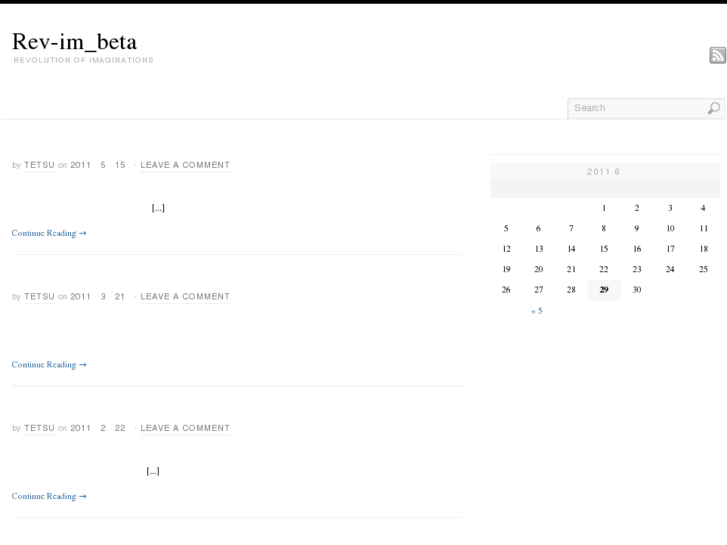Select day 30 in the calendar

[637, 290]
